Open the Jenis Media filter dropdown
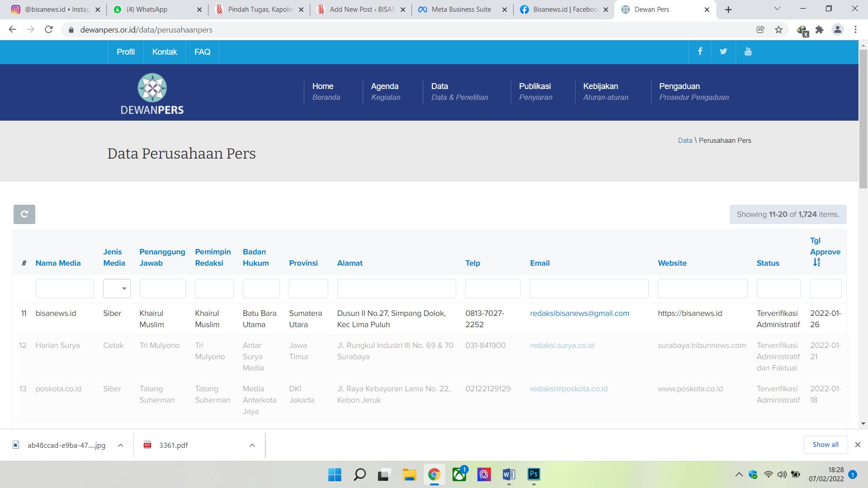Screen dimensions: 868x488 117,288
